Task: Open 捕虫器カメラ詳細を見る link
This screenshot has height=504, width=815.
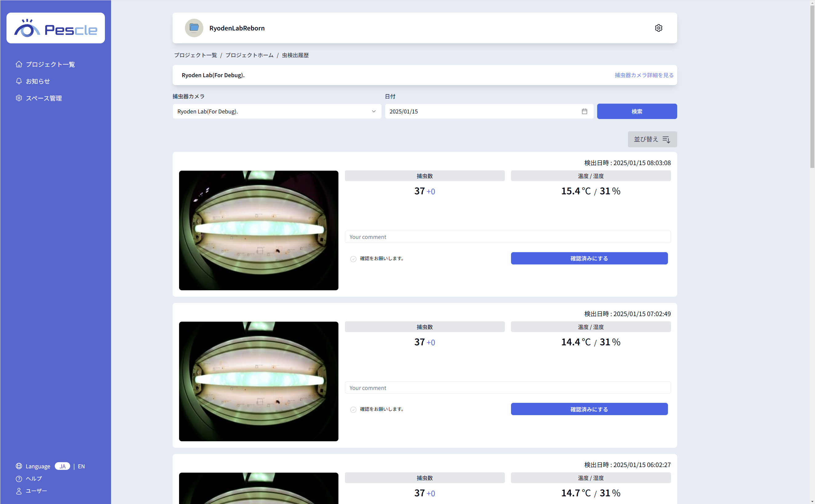Action: pyautogui.click(x=644, y=75)
